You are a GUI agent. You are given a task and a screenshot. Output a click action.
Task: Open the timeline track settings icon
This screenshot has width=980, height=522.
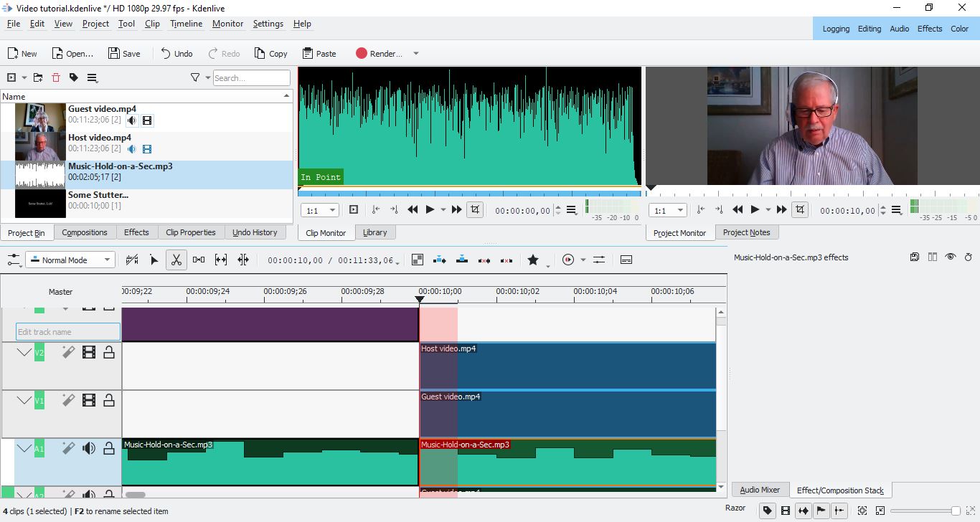(x=14, y=260)
